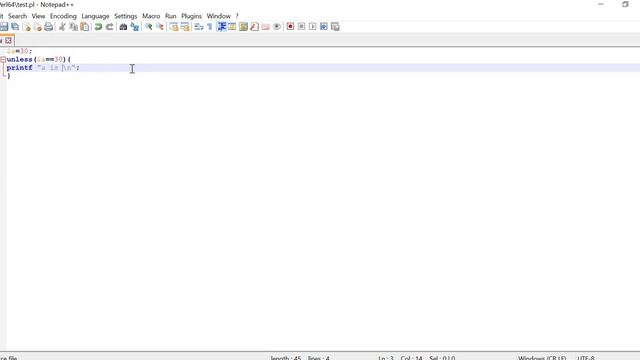Open the Run menu
This screenshot has width=640, height=360.
pos(171,16)
